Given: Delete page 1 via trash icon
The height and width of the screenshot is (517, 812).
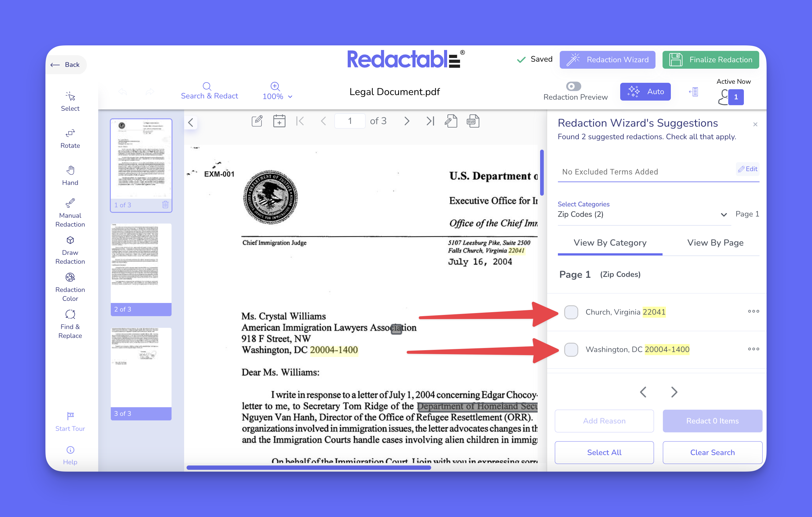Looking at the screenshot, I should point(165,205).
